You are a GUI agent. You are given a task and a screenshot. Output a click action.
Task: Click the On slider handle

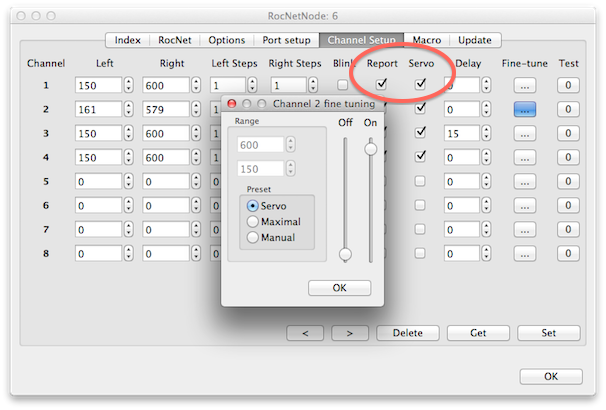pos(370,149)
